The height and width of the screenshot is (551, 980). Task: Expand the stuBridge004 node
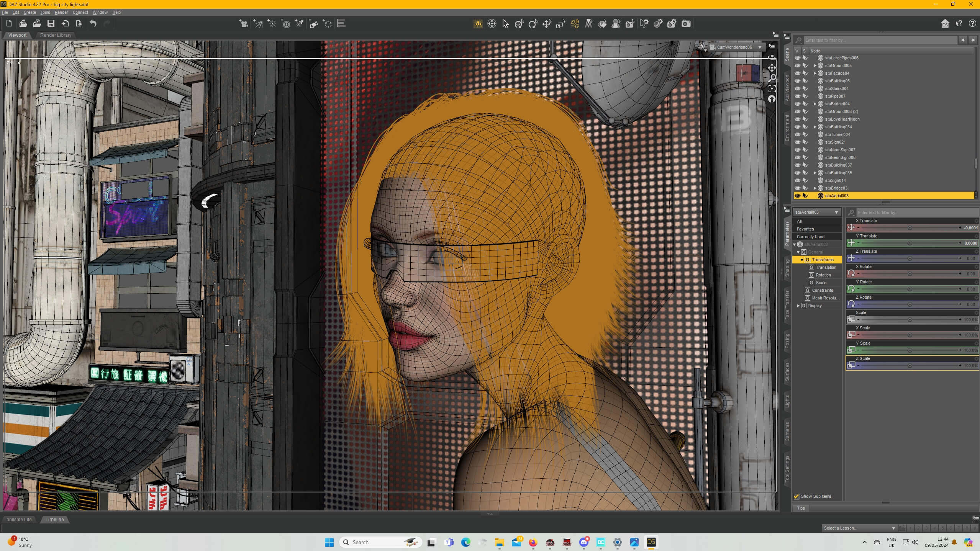(x=815, y=104)
